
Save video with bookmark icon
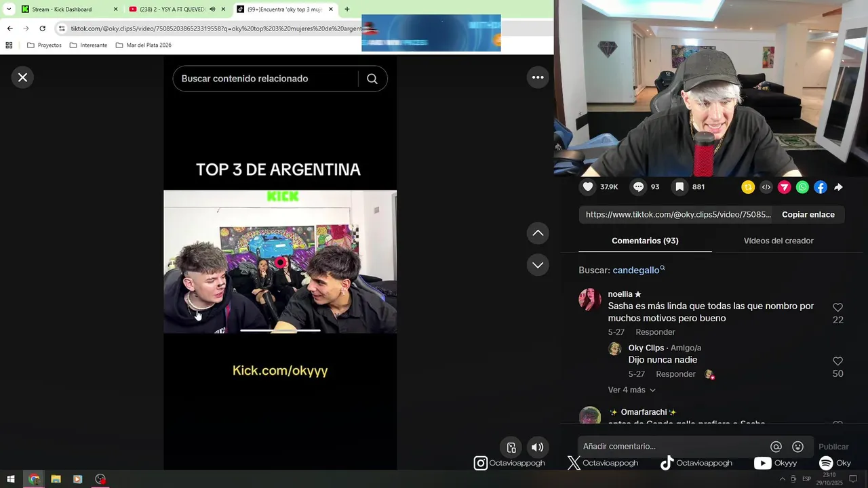(679, 187)
